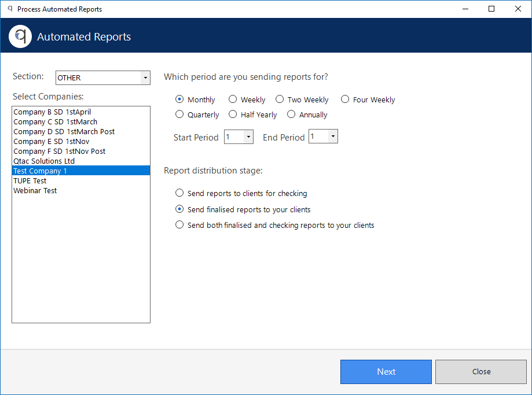Open the Section dropdown showing OTHER
Screen dimensions: 532x395
click(103, 77)
